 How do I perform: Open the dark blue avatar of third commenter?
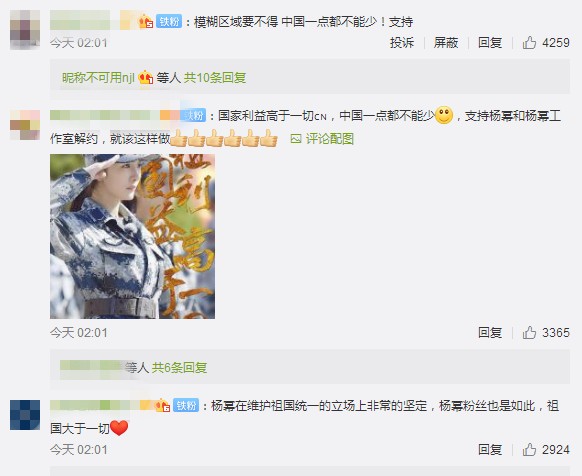tap(25, 415)
